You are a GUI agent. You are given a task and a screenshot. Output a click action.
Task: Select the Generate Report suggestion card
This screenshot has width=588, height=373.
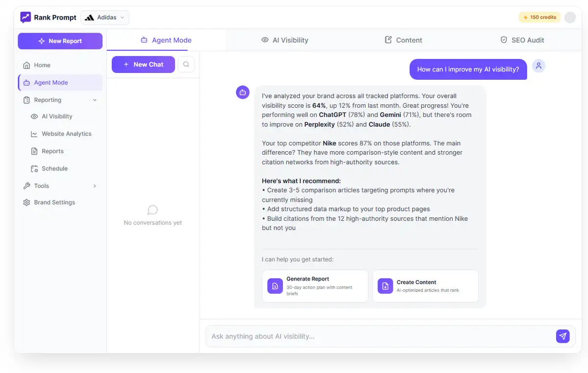tap(315, 286)
